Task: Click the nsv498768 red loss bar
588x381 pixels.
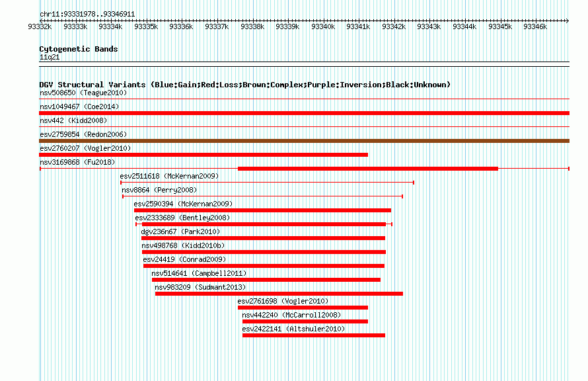Action: coord(264,252)
